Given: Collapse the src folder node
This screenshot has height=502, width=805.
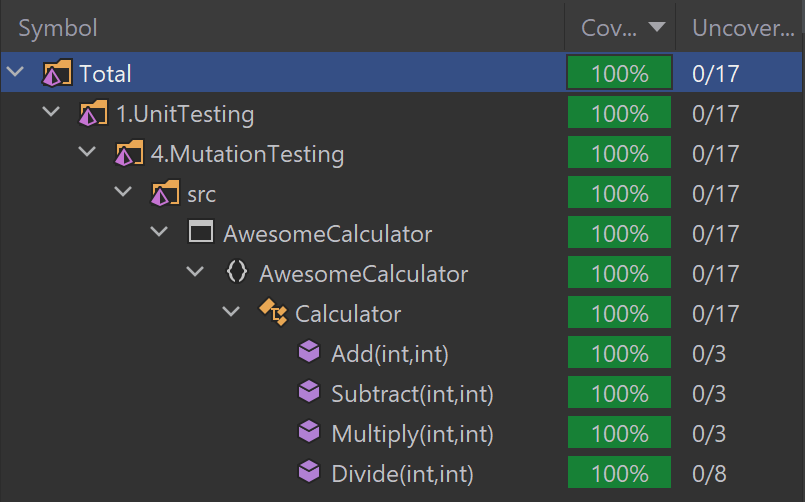Looking at the screenshot, I should pos(123,193).
